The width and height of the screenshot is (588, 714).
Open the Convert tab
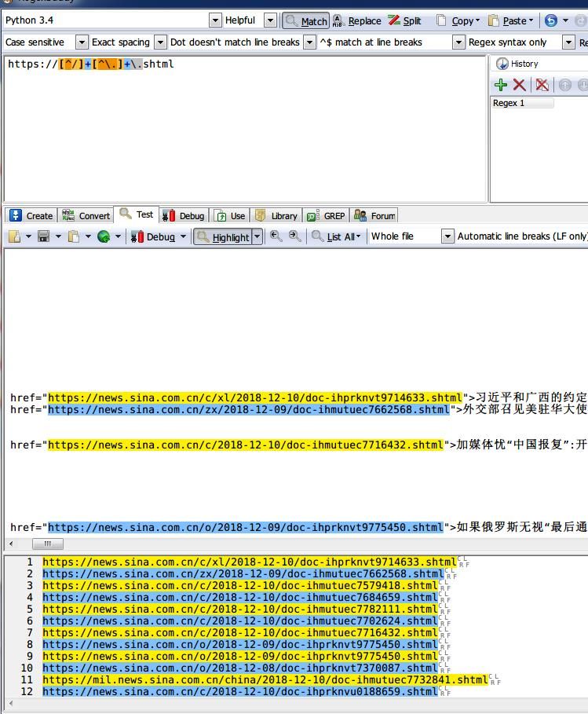(86, 215)
